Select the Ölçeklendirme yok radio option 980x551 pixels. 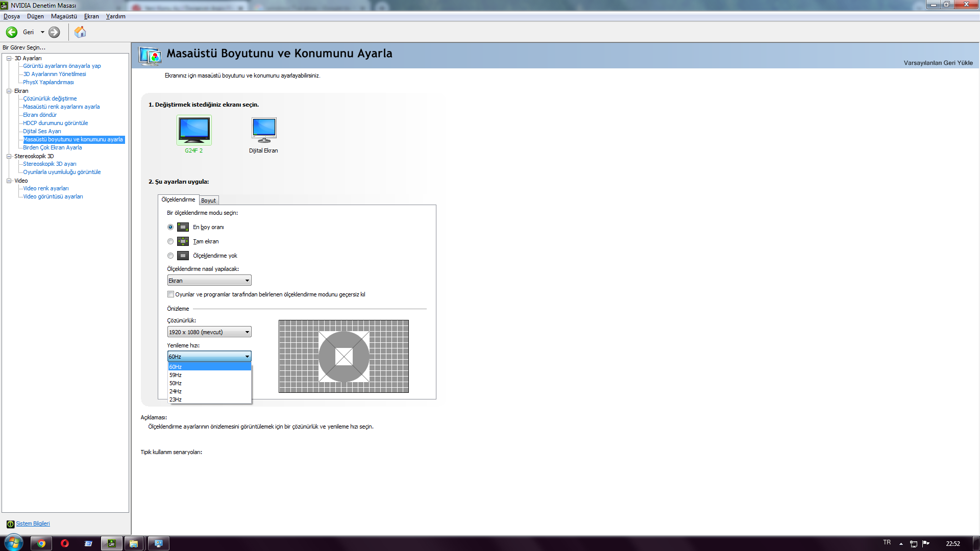170,256
